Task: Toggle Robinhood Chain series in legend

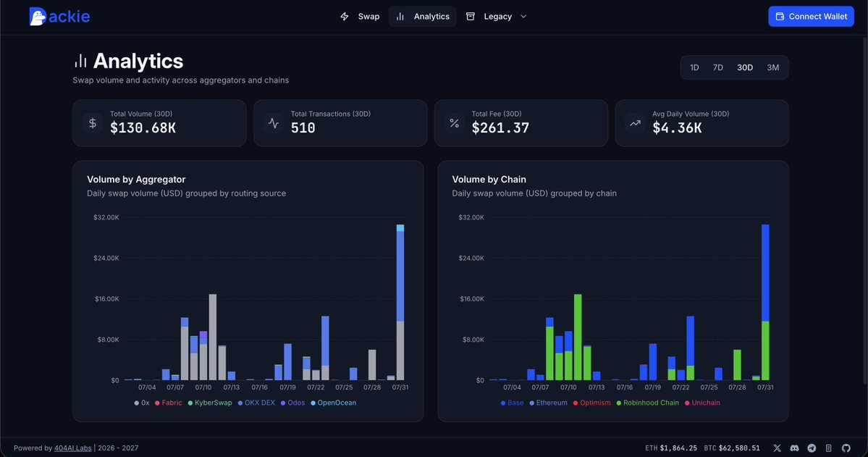Action: pyautogui.click(x=648, y=403)
